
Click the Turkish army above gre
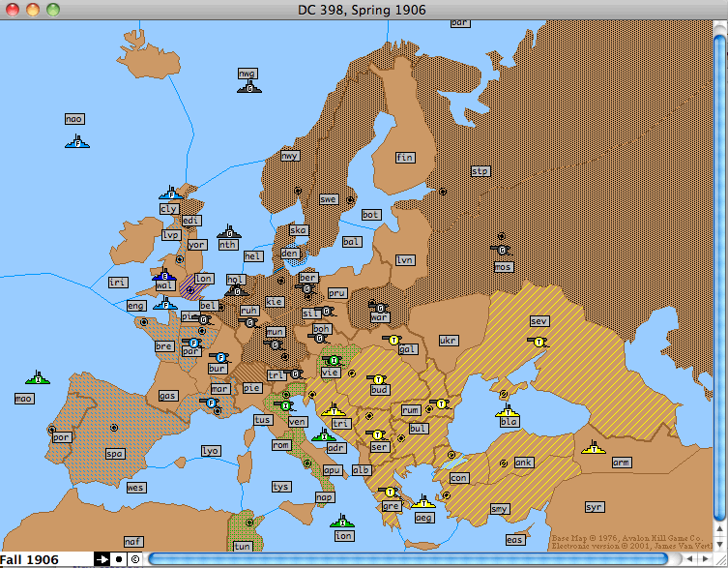click(389, 492)
